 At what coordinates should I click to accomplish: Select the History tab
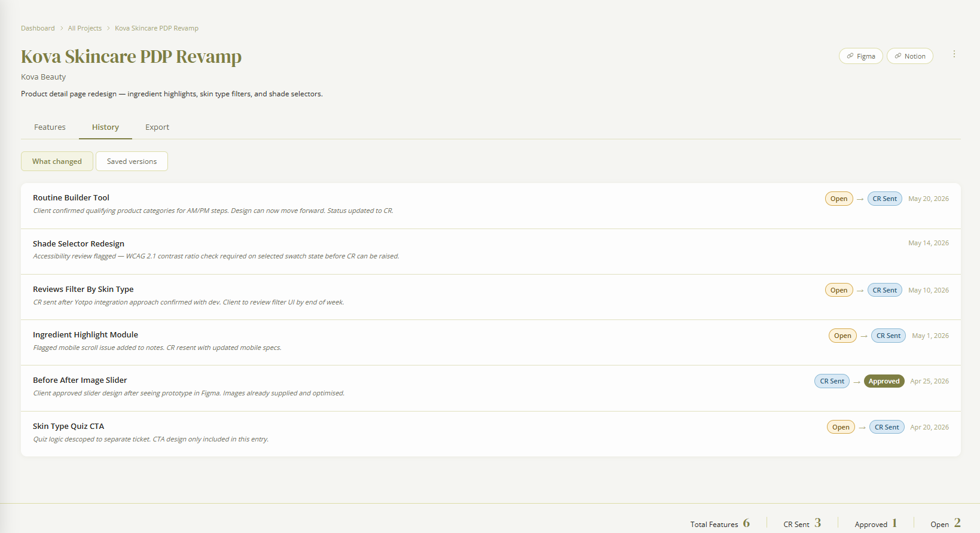pos(105,127)
